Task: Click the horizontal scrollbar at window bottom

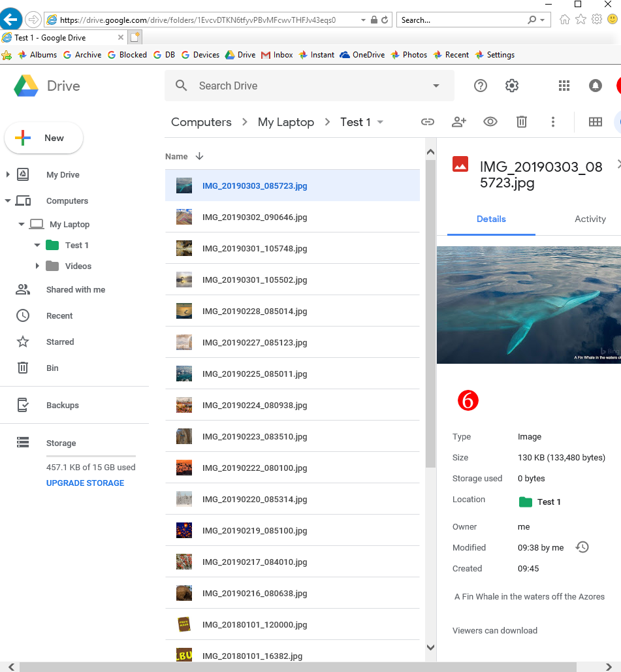Action: point(298,667)
